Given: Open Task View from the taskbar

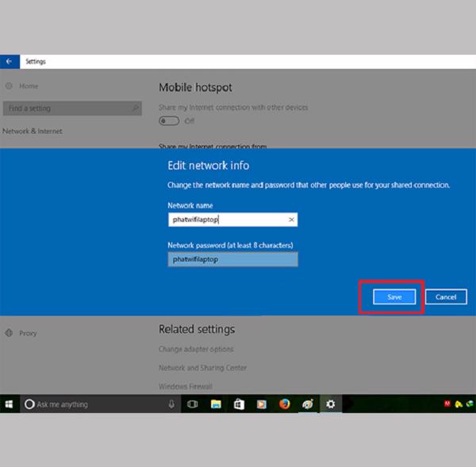Looking at the screenshot, I should point(192,404).
